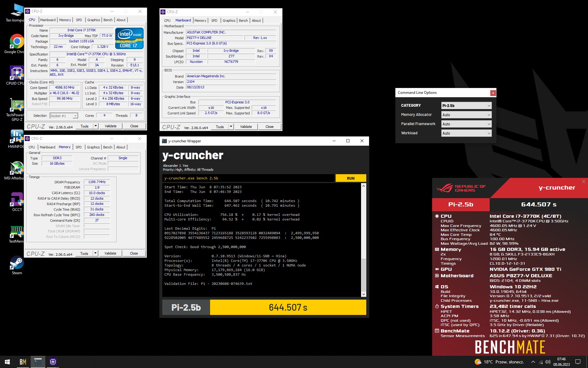The width and height of the screenshot is (588, 368).
Task: Open the volume control tray icon
Action: coord(548,362)
